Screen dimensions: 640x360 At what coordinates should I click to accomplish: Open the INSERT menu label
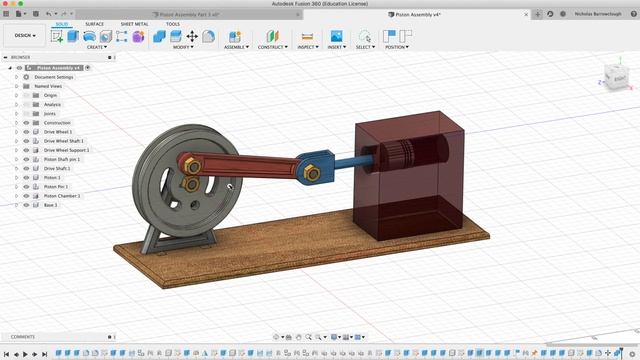pyautogui.click(x=337, y=47)
